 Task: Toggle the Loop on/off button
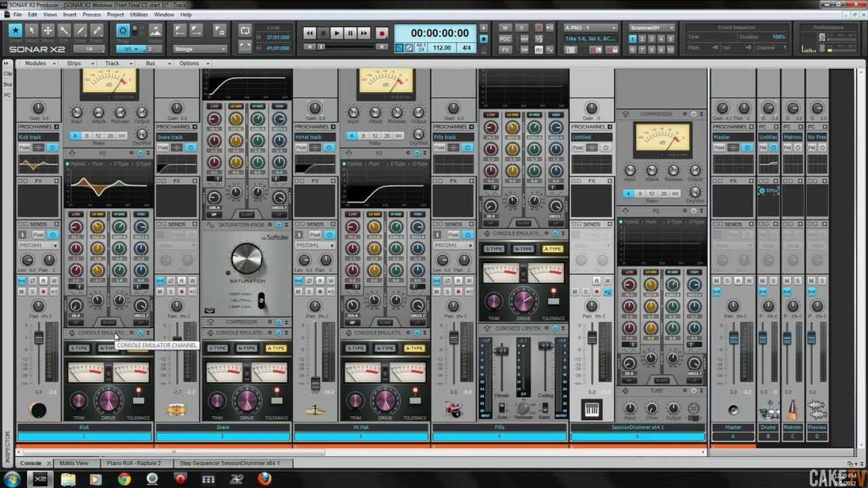245,30
